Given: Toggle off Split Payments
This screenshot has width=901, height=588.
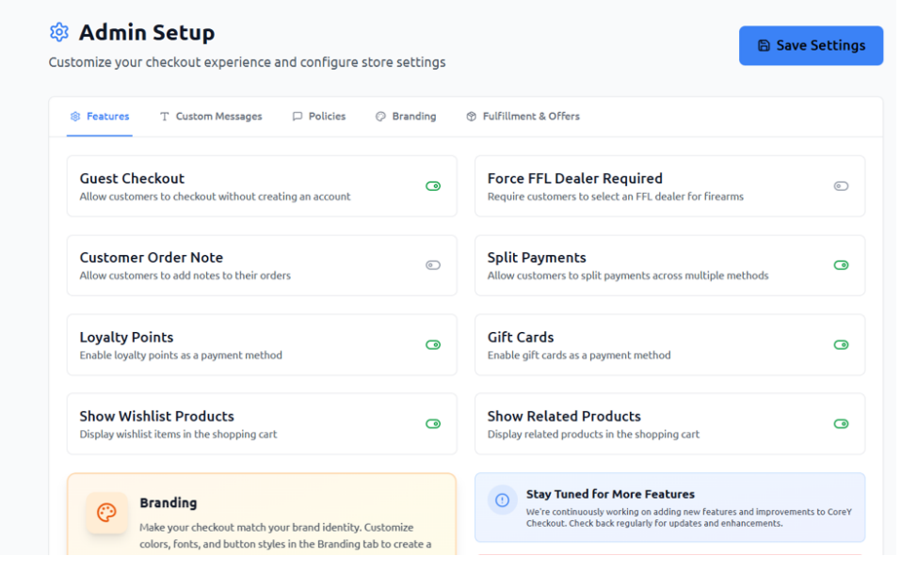Looking at the screenshot, I should (842, 265).
